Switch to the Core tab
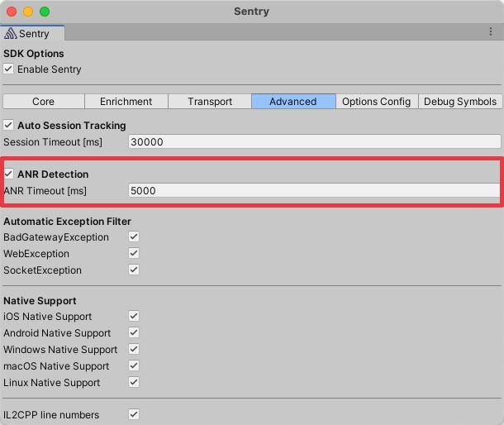Viewport: 504px width, 425px height. click(x=43, y=102)
